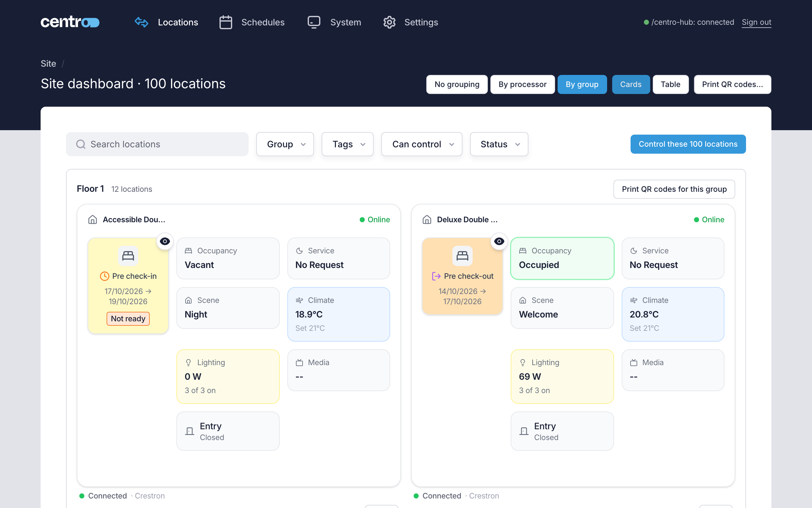The height and width of the screenshot is (508, 812).
Task: Switch to Table view
Action: [671, 84]
